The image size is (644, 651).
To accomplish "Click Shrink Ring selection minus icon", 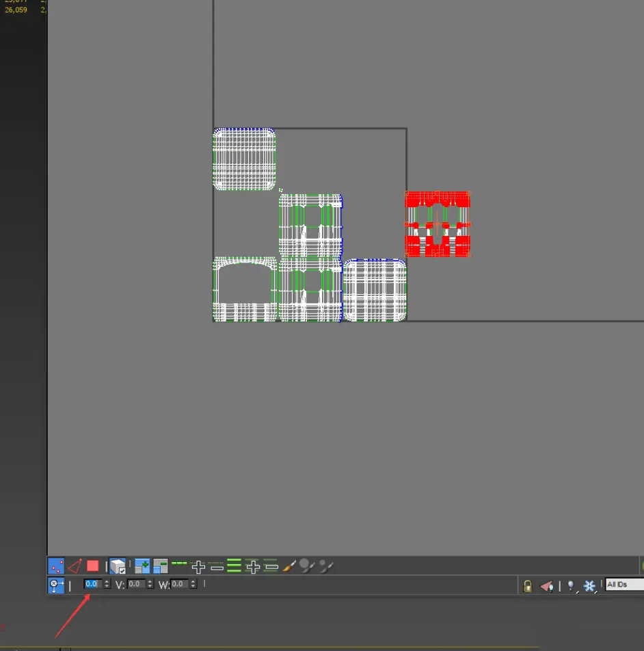I will (271, 566).
